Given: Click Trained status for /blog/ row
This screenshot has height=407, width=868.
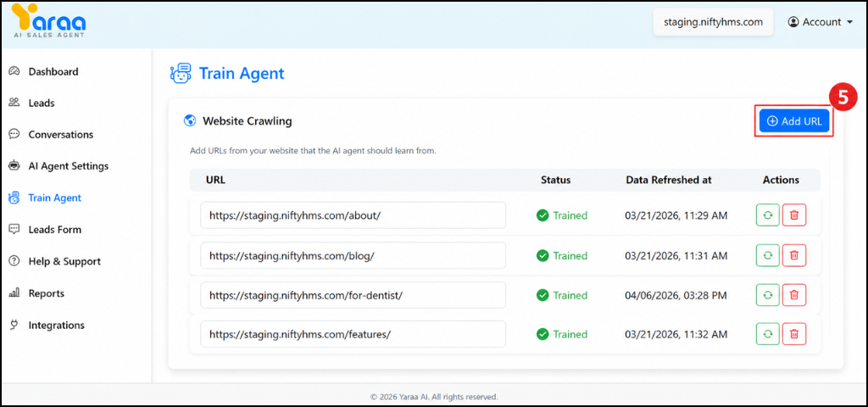Looking at the screenshot, I should click(x=562, y=256).
